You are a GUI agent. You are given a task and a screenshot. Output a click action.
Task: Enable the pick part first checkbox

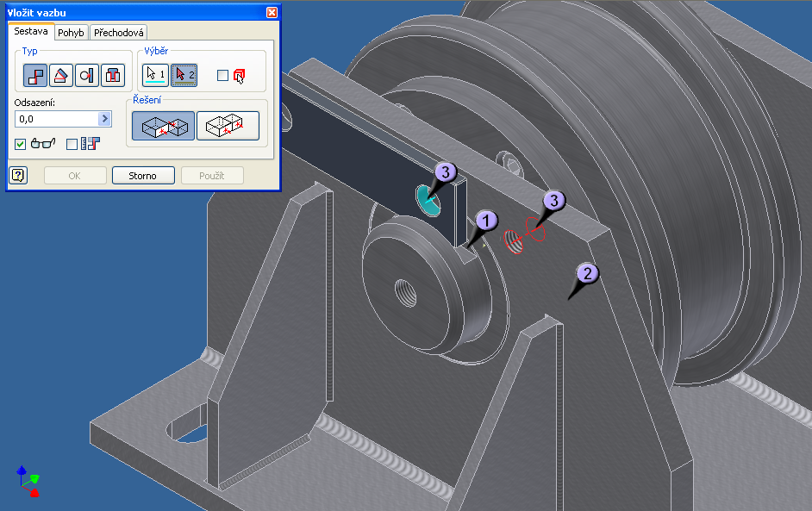pyautogui.click(x=223, y=76)
